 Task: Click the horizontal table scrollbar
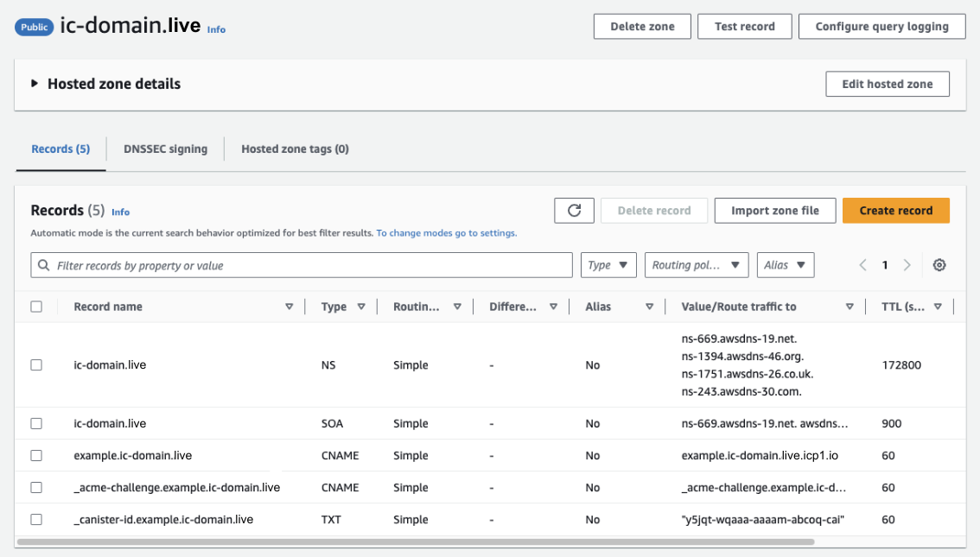click(416, 542)
